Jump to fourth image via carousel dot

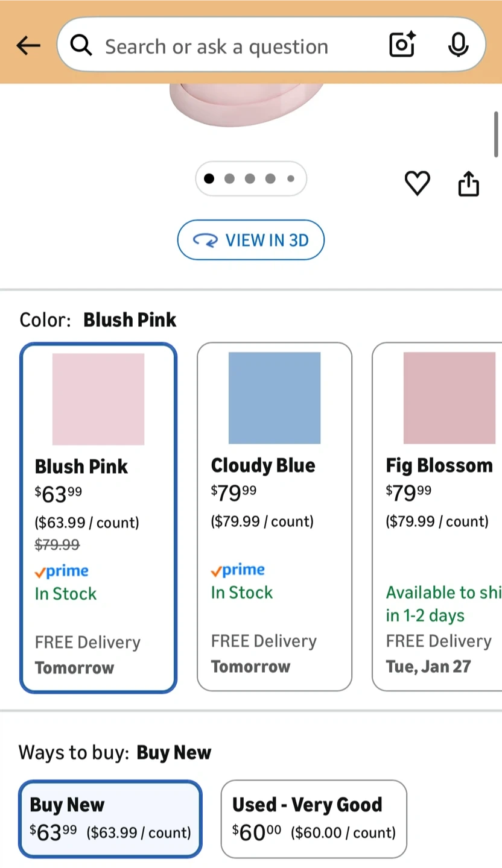coord(270,178)
